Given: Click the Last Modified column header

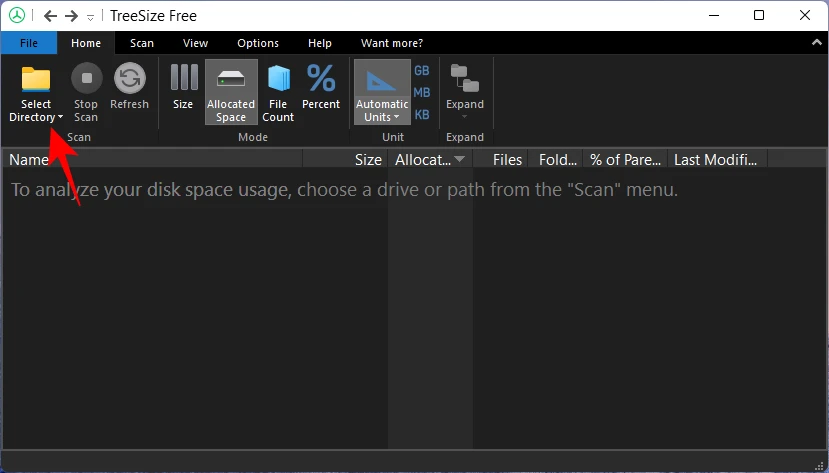Looking at the screenshot, I should [714, 160].
